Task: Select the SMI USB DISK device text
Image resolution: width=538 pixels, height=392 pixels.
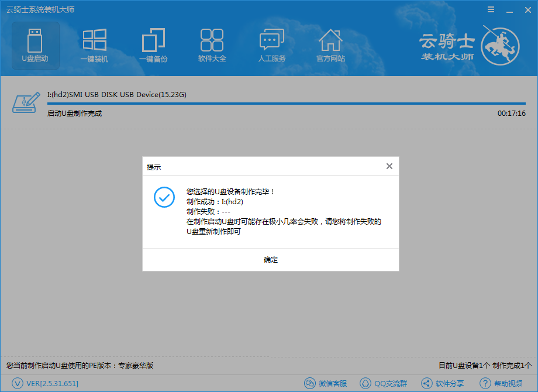Action: click(x=116, y=94)
